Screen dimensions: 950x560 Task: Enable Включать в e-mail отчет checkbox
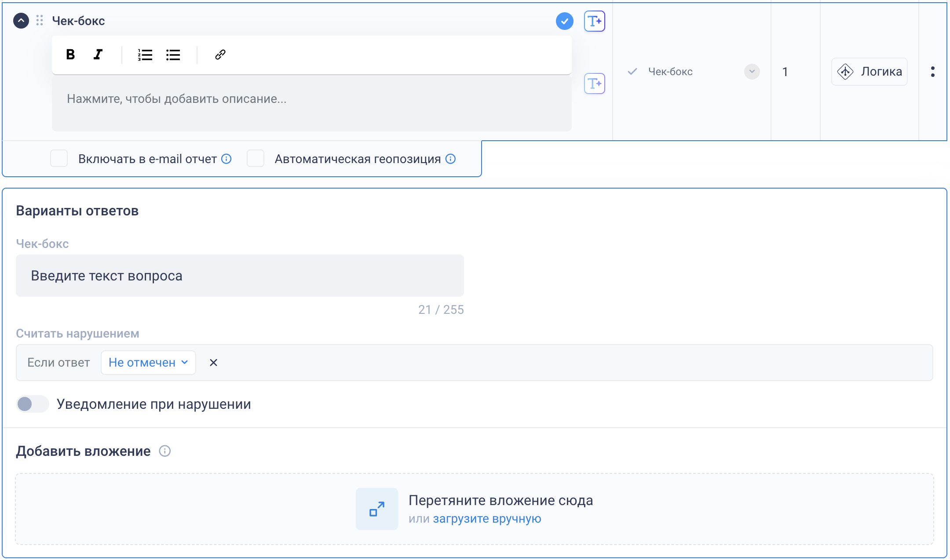tap(59, 159)
